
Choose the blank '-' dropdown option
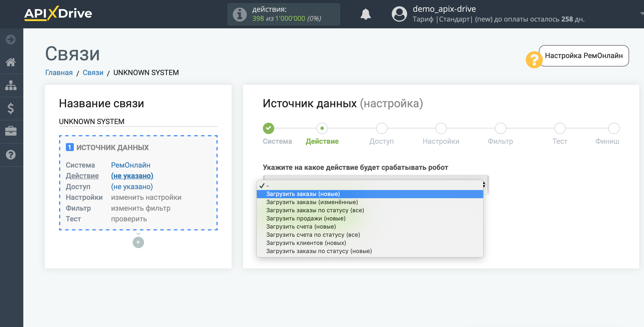pos(370,185)
